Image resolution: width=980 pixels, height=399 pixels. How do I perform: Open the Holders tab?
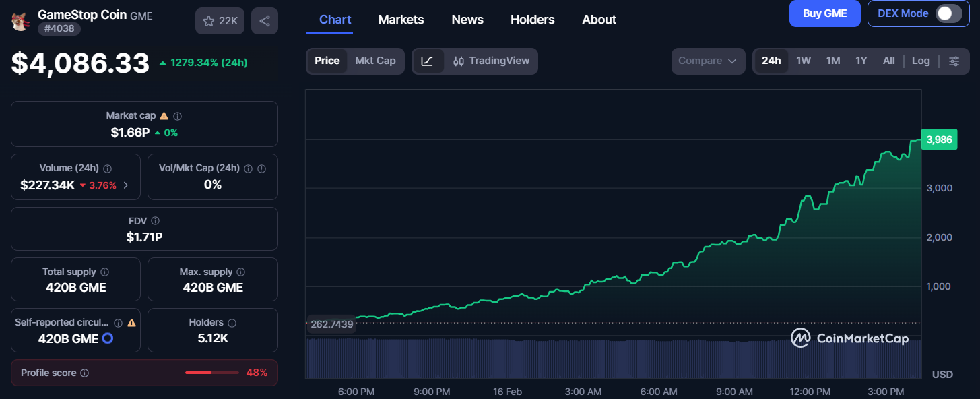tap(533, 20)
